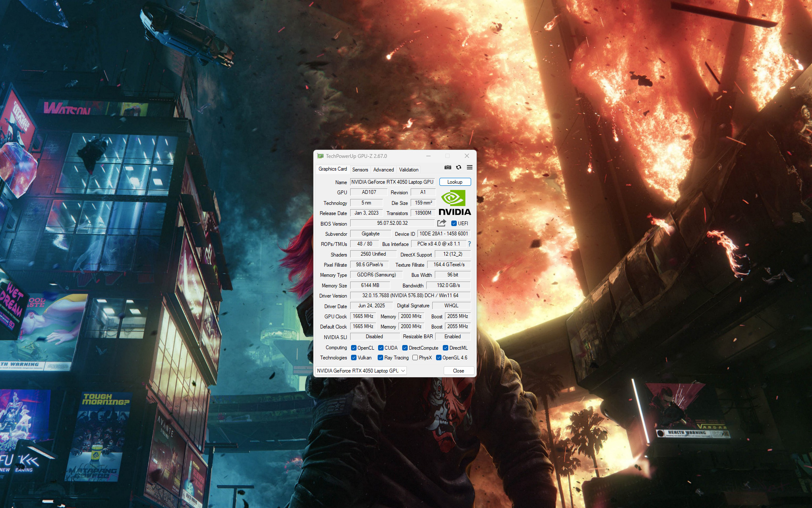Viewport: 812px width, 508px height.
Task: Click the Bus Width 96 bit value
Action: 453,275
